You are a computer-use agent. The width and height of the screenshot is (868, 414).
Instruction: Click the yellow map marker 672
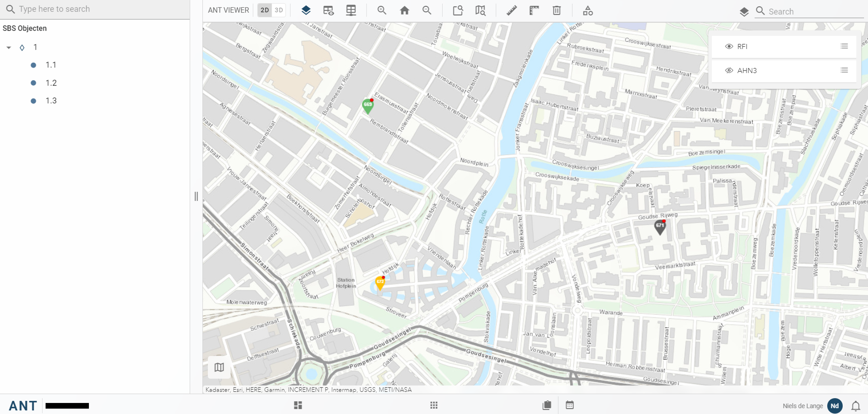pyautogui.click(x=380, y=283)
